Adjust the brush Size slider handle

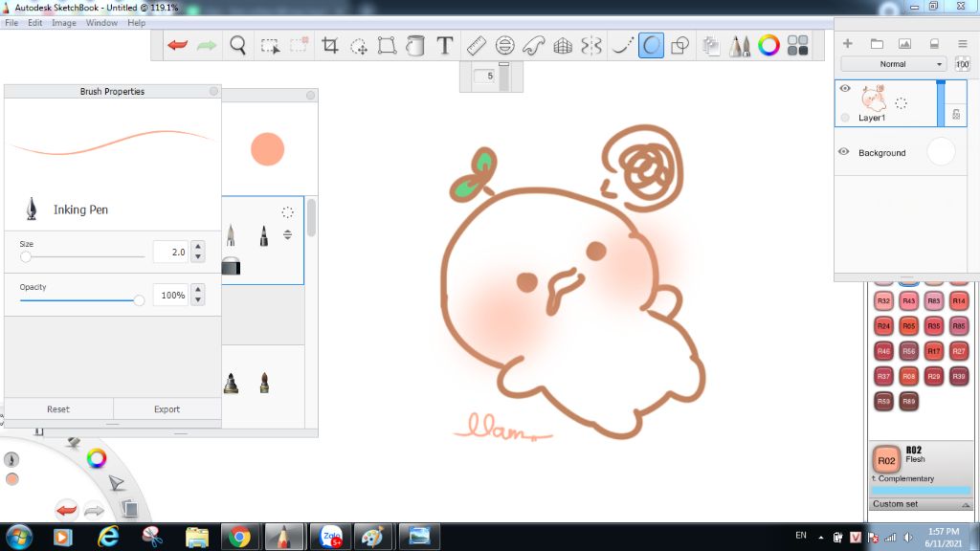pos(26,256)
